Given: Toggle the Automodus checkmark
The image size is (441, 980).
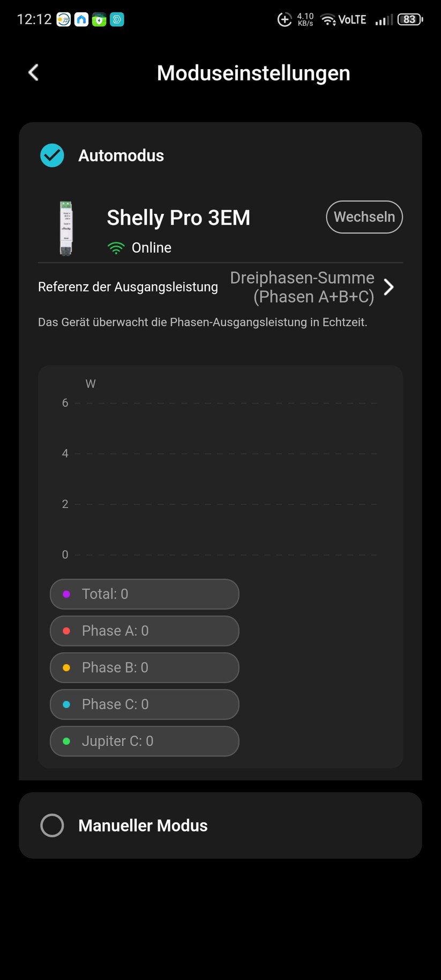Looking at the screenshot, I should point(51,155).
